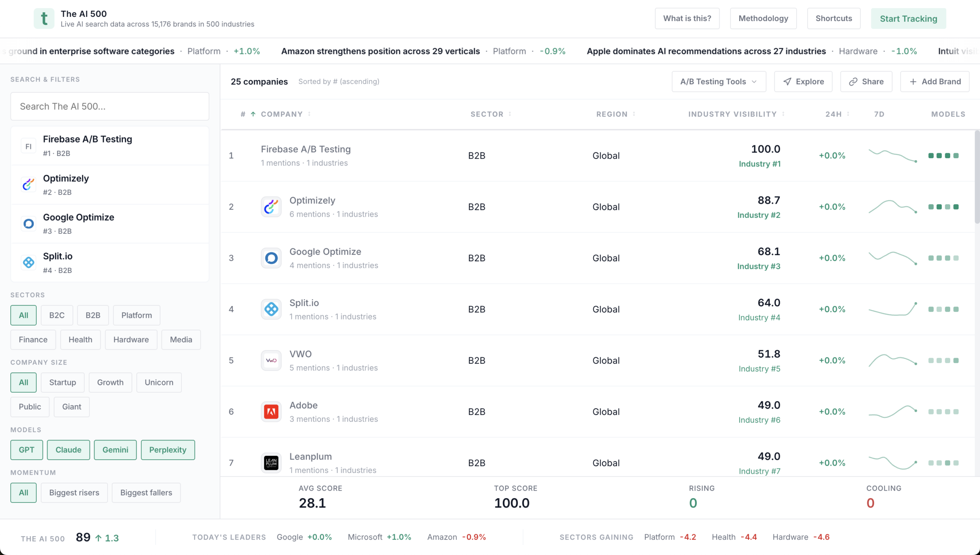The height and width of the screenshot is (555, 980).
Task: Toggle the Perplexity model filter
Action: coord(168,450)
